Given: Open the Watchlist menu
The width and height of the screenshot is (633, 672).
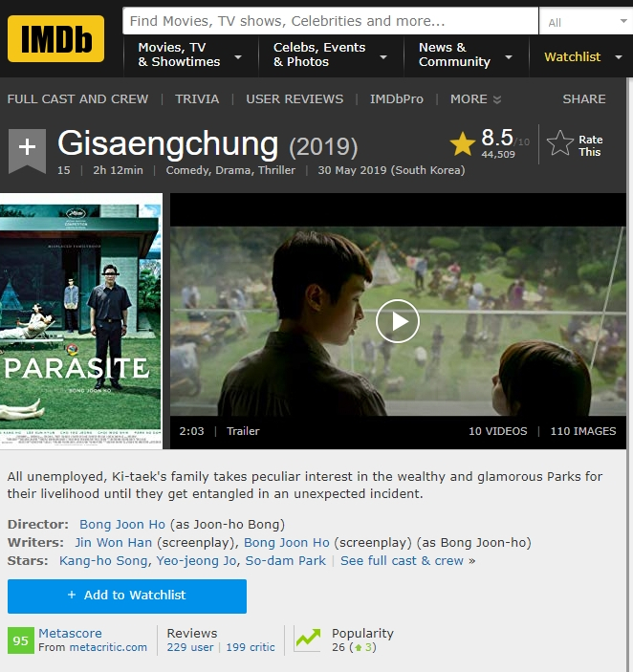Looking at the screenshot, I should (581, 57).
